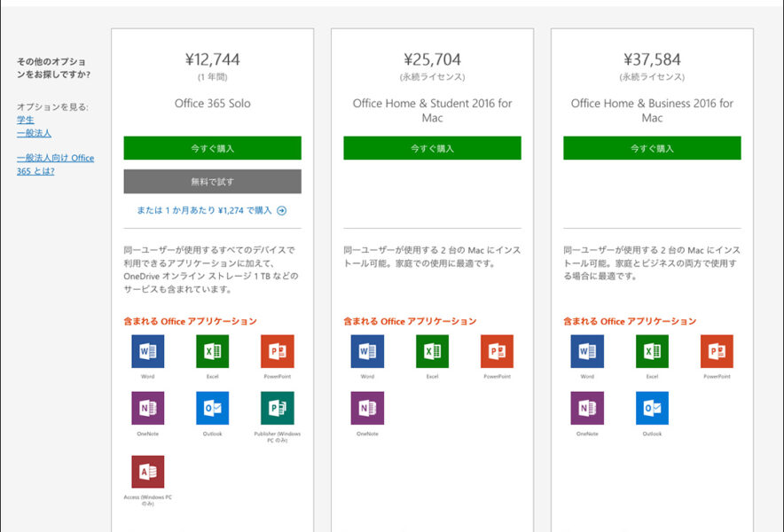Screen dimensions: 784x532
Task: Open the 学生 options link
Action: coord(26,120)
